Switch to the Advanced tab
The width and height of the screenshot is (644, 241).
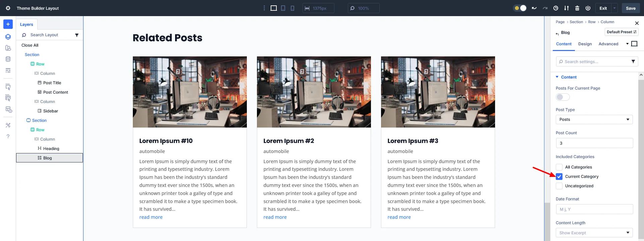pos(608,44)
